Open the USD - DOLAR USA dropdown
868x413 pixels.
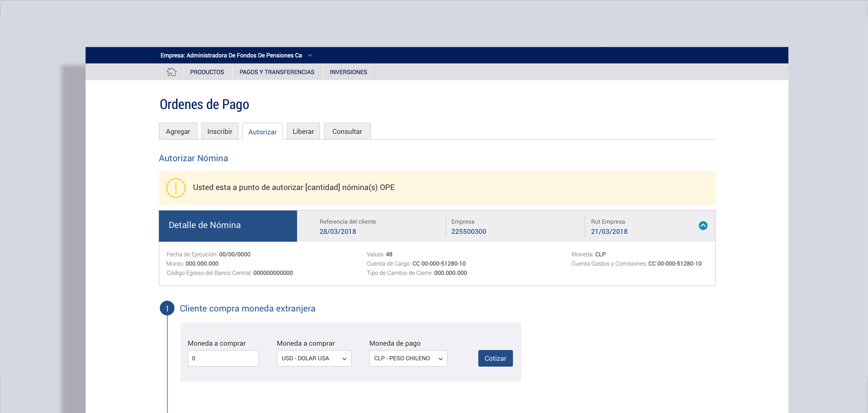tap(314, 358)
